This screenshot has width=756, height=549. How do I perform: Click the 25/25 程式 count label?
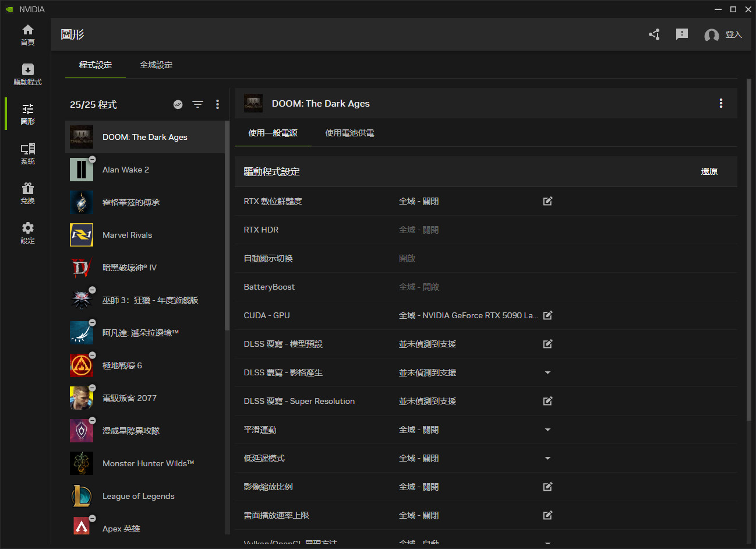(x=93, y=104)
